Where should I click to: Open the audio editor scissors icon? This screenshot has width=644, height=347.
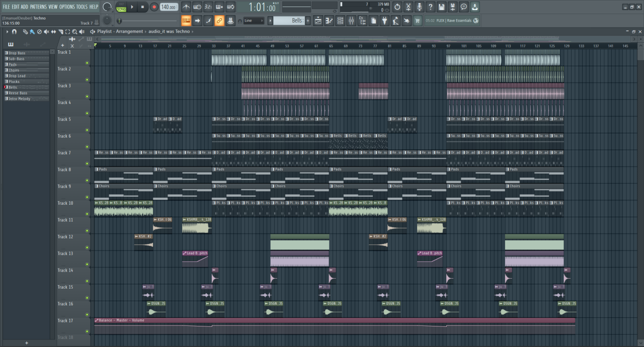(409, 7)
